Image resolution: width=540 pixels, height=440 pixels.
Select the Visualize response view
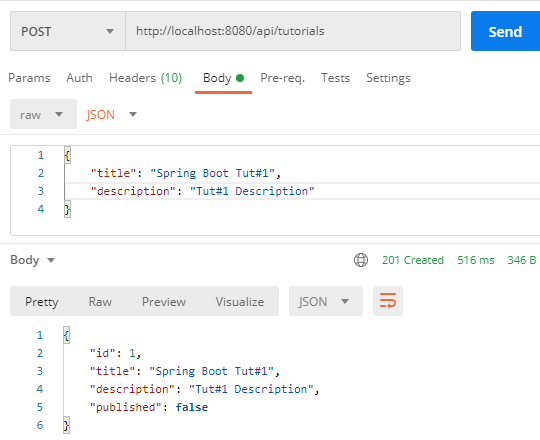[240, 302]
